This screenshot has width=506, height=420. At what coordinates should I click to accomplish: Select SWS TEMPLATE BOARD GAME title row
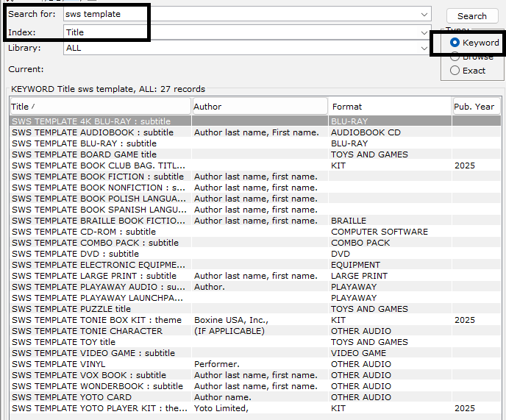click(84, 154)
